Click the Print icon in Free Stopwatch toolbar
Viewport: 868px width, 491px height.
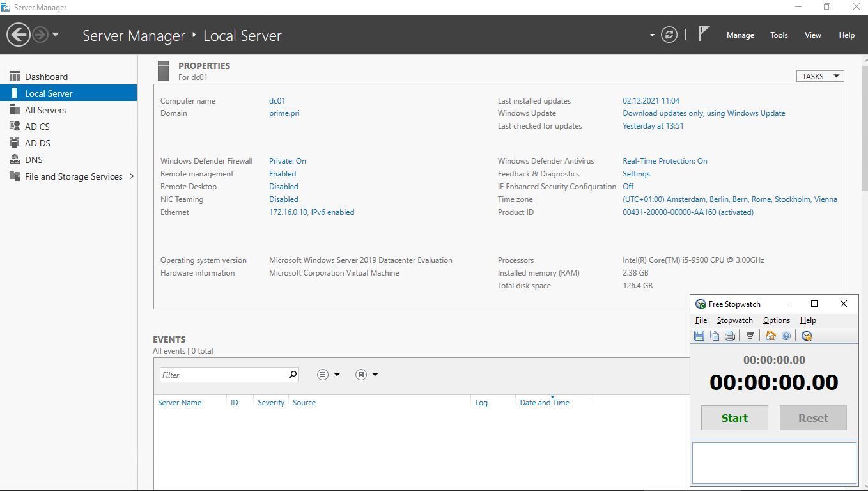coord(730,336)
